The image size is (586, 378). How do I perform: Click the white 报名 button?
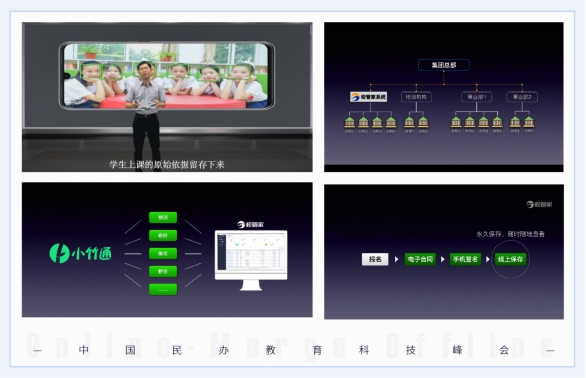coord(375,259)
